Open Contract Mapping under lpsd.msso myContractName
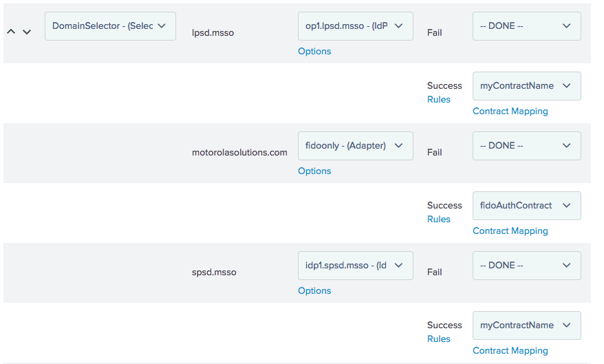This screenshot has width=604, height=364. pos(510,111)
